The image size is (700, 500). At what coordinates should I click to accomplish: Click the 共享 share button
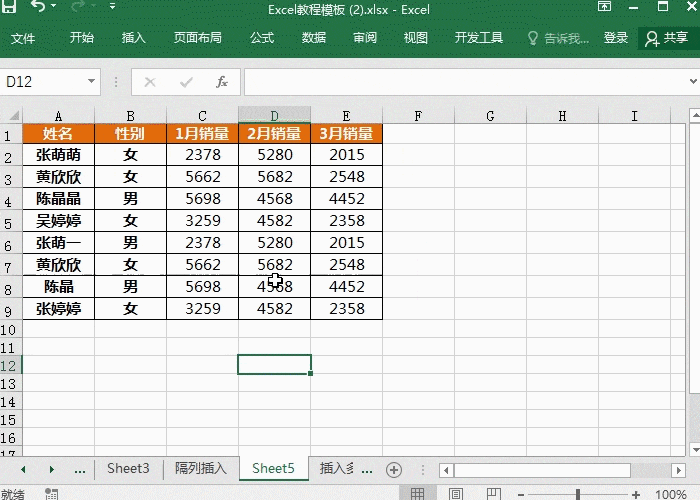tap(667, 38)
